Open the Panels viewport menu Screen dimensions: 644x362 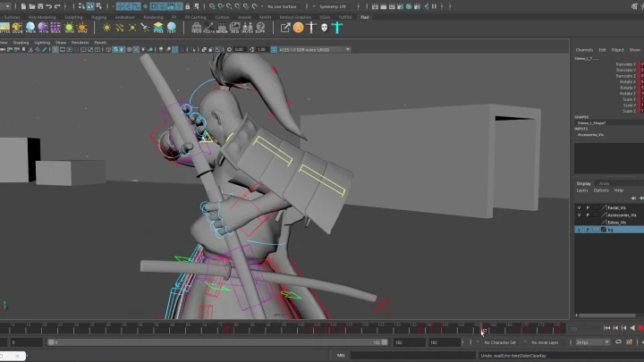100,42
